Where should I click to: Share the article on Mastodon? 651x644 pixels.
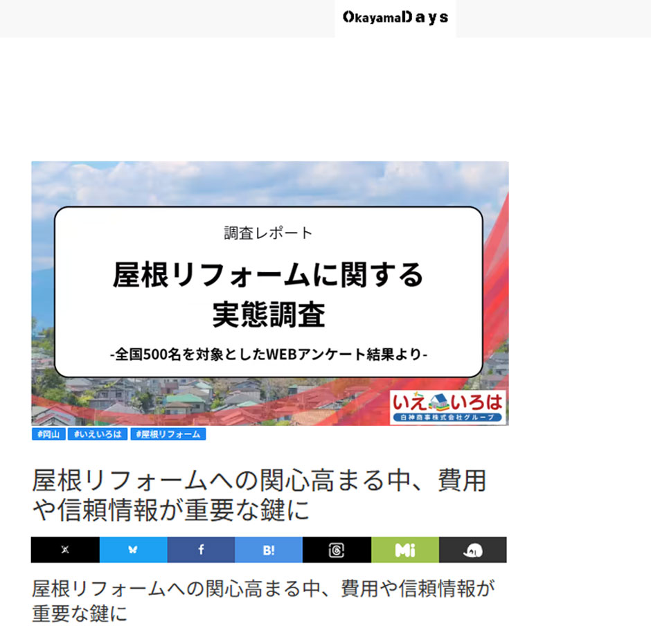click(472, 550)
